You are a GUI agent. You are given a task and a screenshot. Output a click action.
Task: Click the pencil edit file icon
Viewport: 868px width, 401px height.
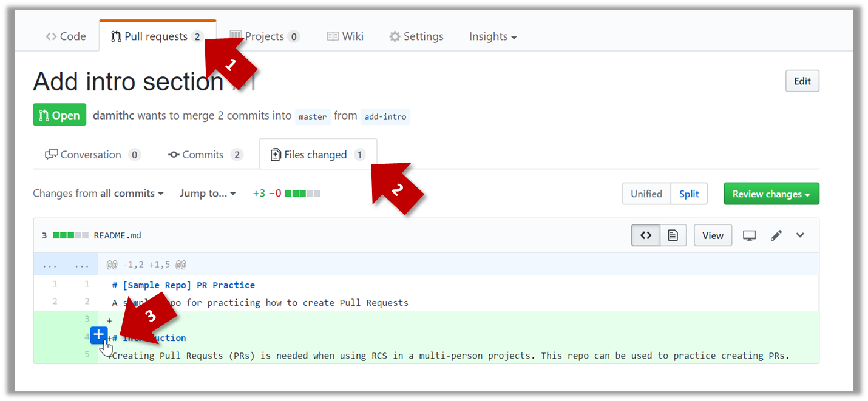pos(776,235)
